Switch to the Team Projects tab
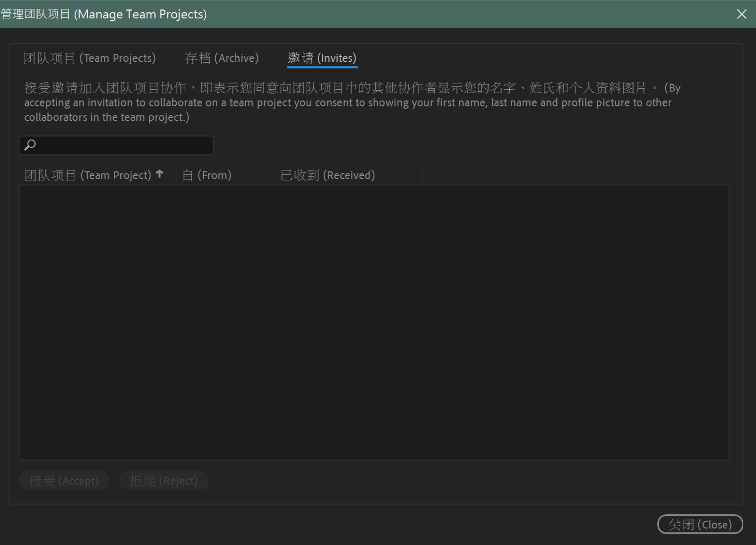 click(89, 58)
